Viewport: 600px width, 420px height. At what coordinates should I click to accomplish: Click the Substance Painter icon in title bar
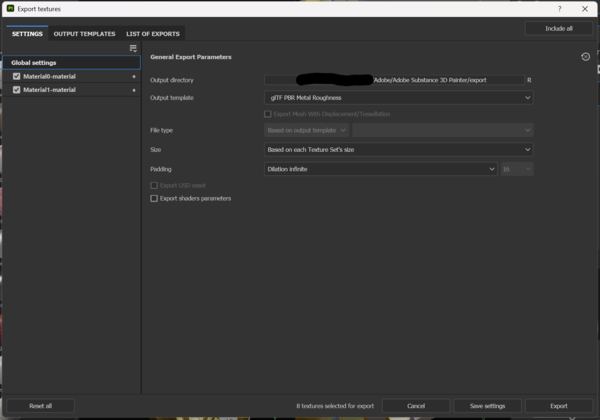tap(10, 8)
